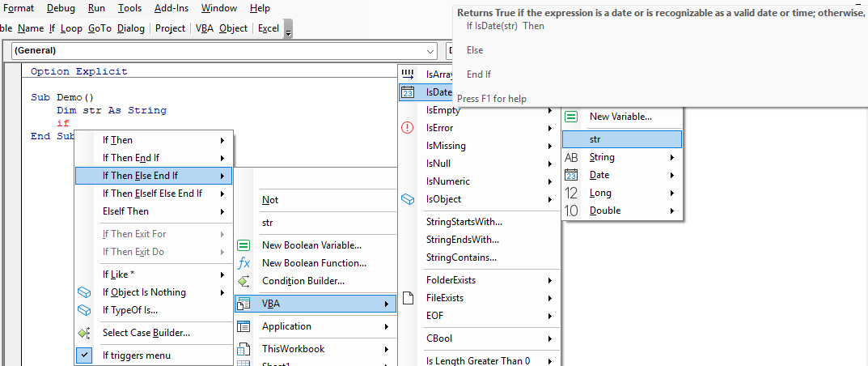
Task: Click the Select Case Builder icon
Action: 83,333
